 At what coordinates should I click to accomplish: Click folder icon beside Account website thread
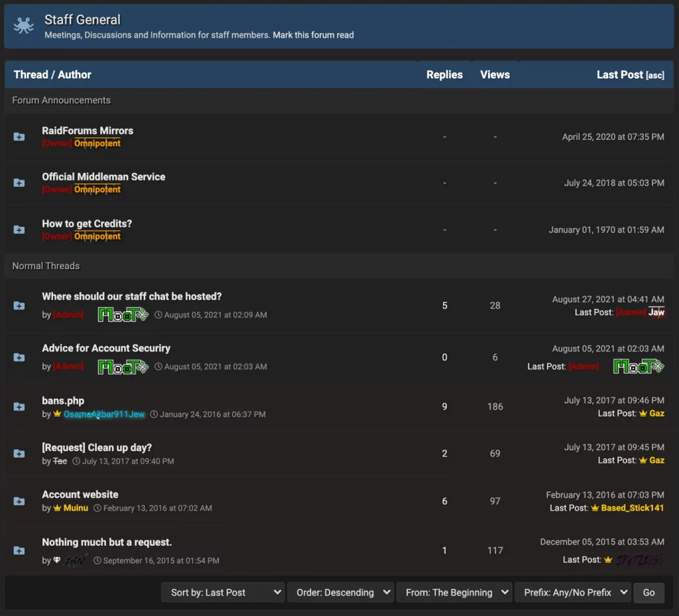pos(19,501)
